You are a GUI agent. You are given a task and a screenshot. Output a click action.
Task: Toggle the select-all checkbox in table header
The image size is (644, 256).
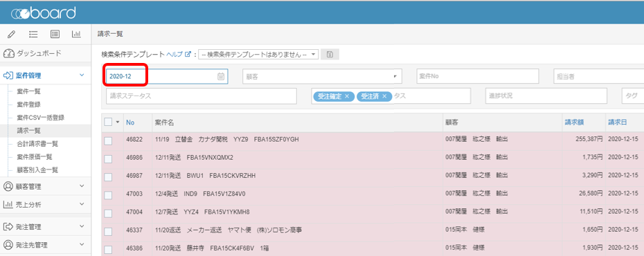tap(108, 122)
